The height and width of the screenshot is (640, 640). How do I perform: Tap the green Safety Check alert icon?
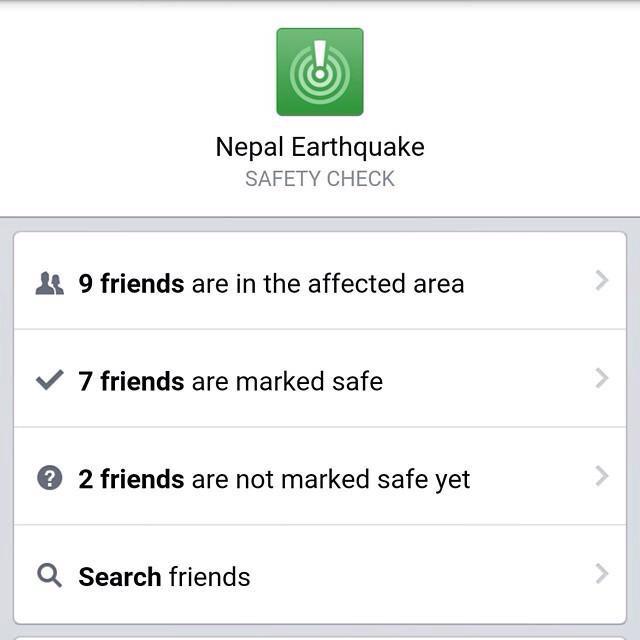(x=320, y=72)
